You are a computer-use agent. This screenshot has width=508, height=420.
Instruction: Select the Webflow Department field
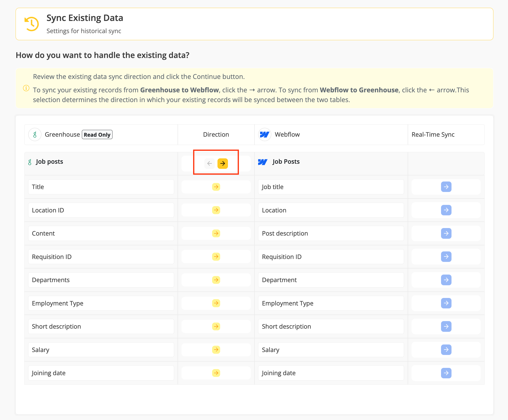(x=331, y=280)
